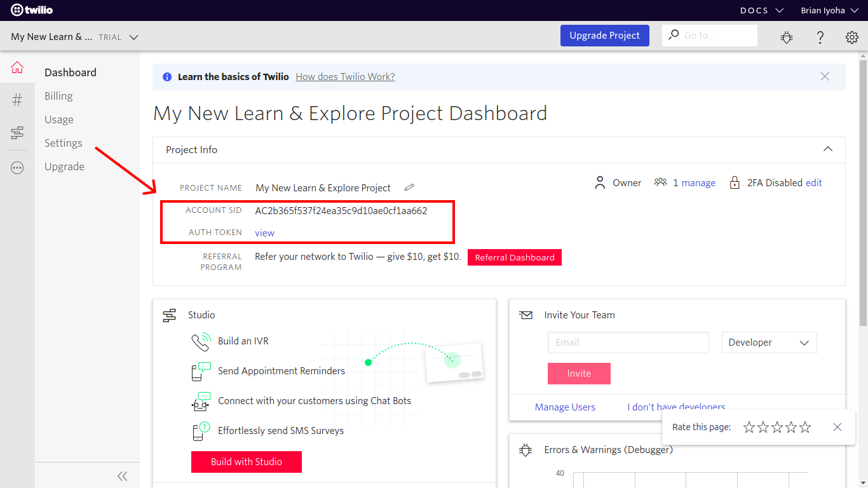868x488 pixels.
Task: Select Usage in the side menu
Action: 59,119
